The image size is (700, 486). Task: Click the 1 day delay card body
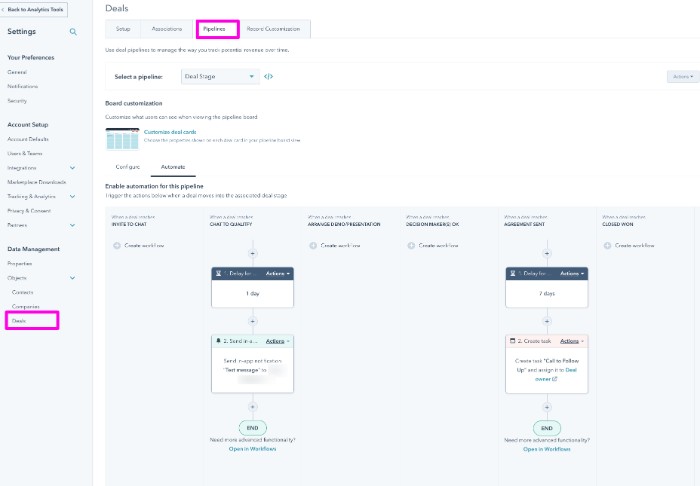click(253, 294)
